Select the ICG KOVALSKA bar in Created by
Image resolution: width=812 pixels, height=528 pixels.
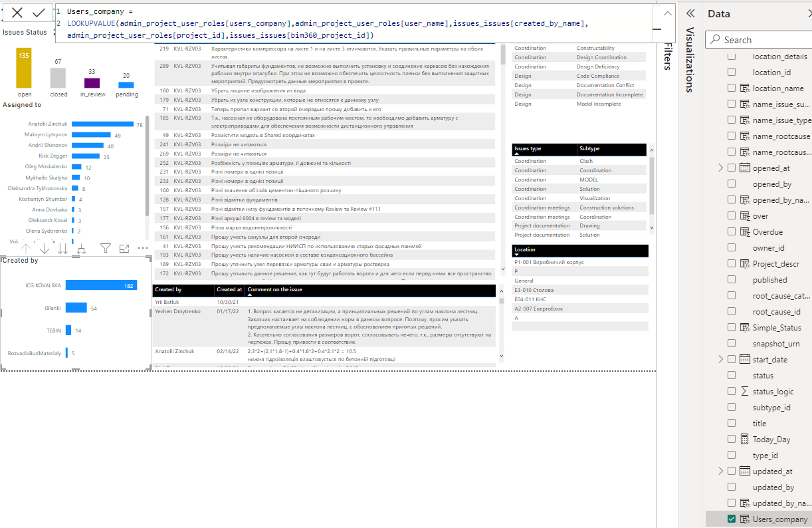pyautogui.click(x=102, y=285)
